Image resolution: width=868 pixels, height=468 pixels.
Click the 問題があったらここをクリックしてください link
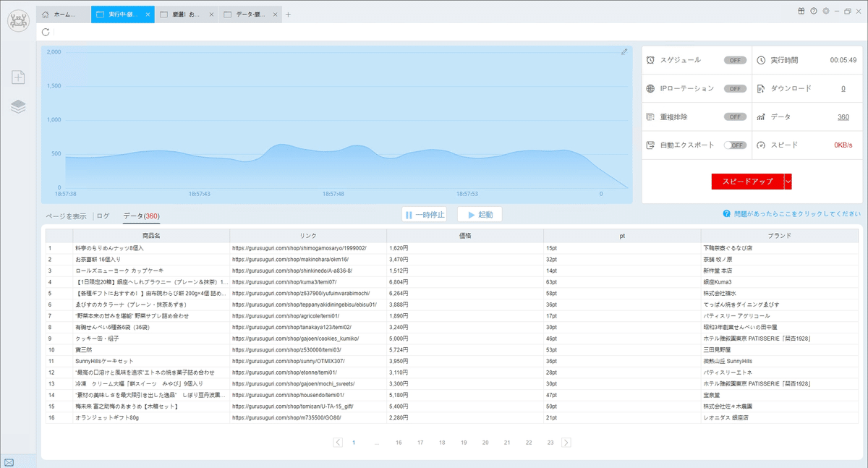[797, 214]
